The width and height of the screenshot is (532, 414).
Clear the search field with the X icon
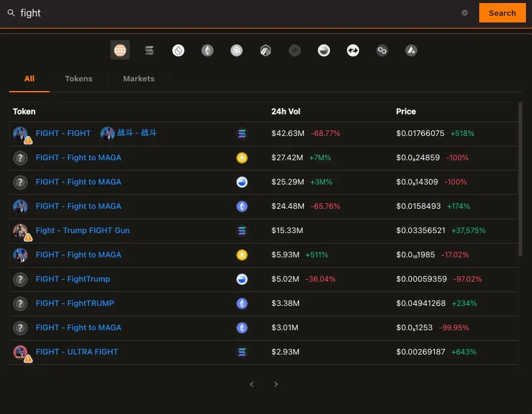pyautogui.click(x=465, y=13)
